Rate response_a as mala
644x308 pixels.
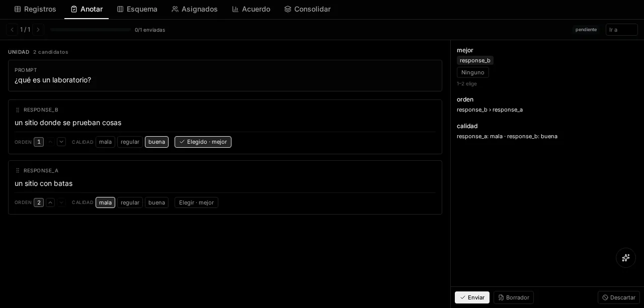[105, 202]
